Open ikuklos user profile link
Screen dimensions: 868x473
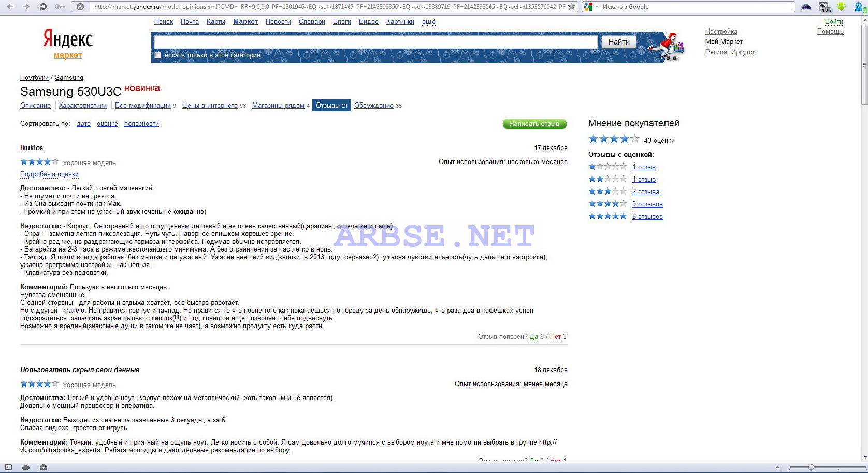click(x=32, y=148)
